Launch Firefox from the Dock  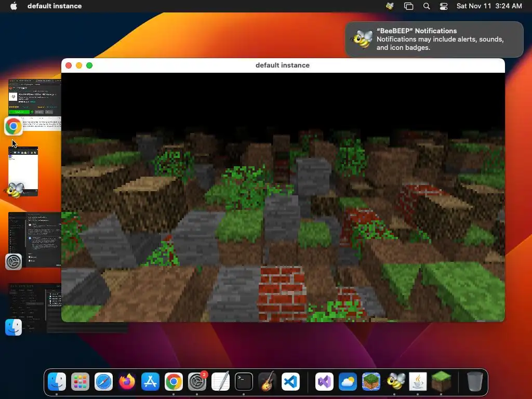[127, 382]
